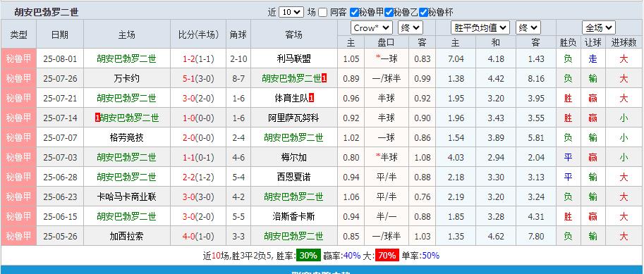Click corner count 2-10 in first row
Viewport: 644px width, 274px height.
(238, 58)
